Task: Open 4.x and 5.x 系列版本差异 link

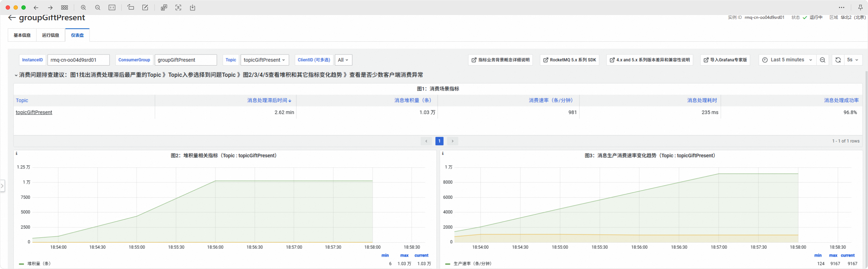Action: [650, 60]
